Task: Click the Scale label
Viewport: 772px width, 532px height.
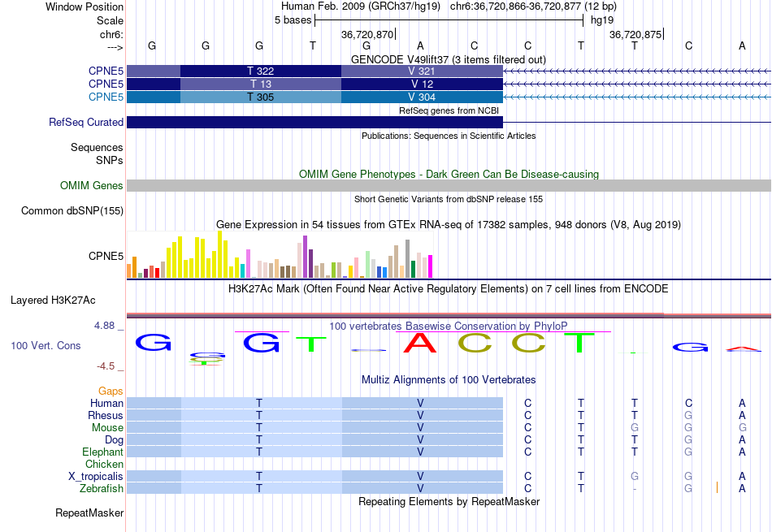Action: point(110,20)
